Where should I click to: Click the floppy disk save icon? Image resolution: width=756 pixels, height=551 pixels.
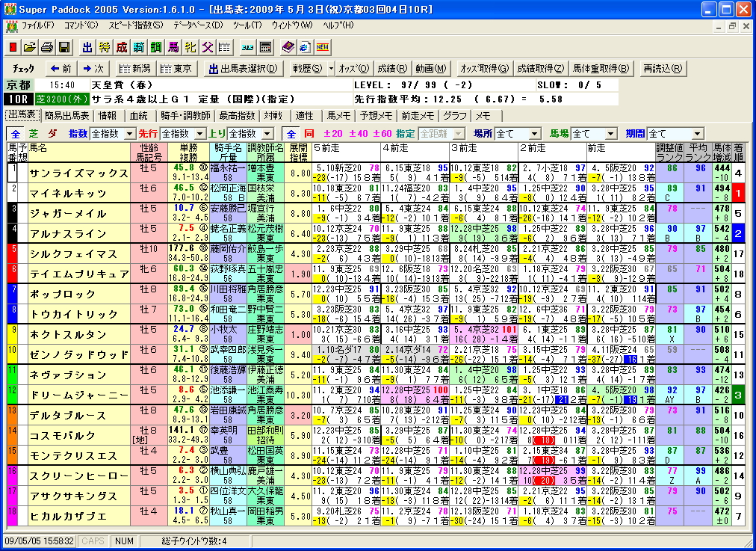(x=64, y=47)
